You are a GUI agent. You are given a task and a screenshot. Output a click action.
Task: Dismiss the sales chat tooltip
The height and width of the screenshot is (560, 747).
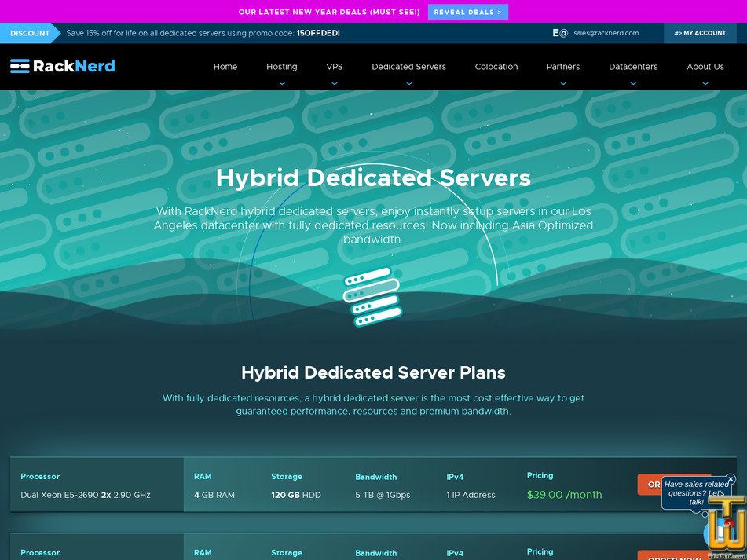point(731,479)
